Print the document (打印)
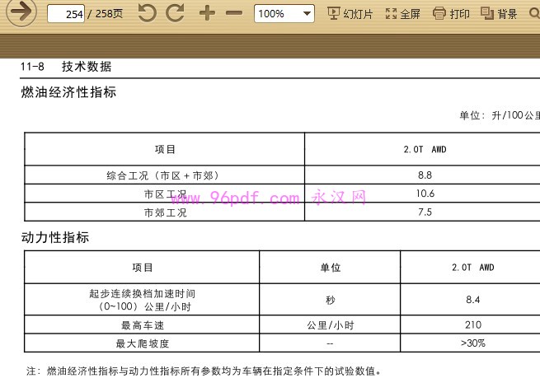The height and width of the screenshot is (392, 540). tap(451, 14)
